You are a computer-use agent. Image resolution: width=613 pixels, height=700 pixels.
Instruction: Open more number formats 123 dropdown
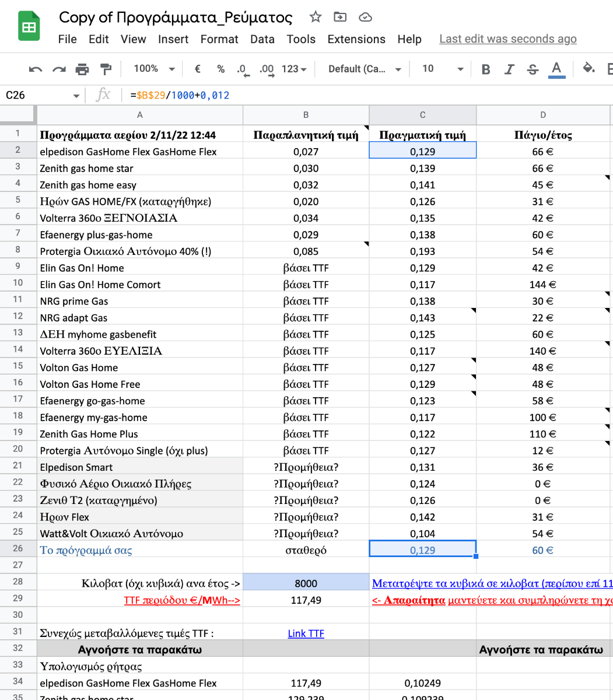point(294,69)
